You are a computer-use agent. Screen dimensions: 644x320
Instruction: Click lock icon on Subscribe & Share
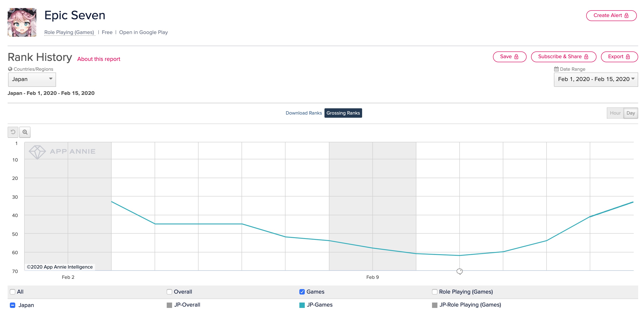coord(586,57)
